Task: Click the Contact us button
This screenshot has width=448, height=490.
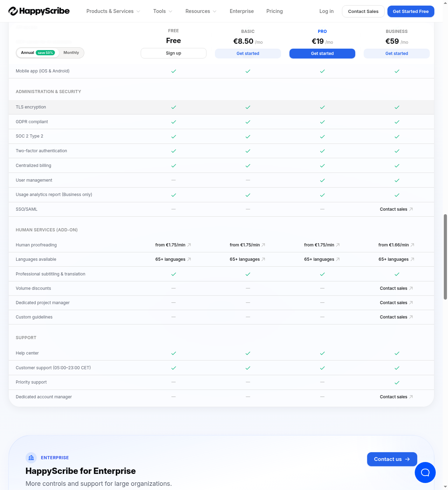Action: (x=392, y=459)
